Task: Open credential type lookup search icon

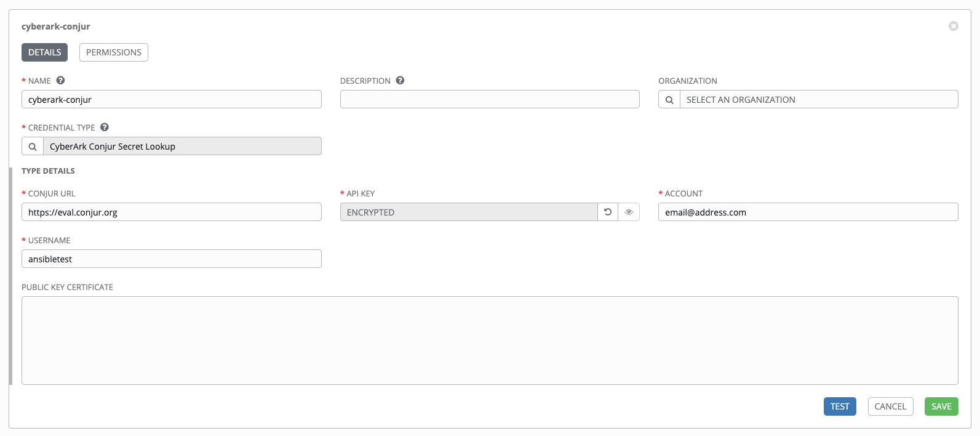Action: (x=33, y=146)
